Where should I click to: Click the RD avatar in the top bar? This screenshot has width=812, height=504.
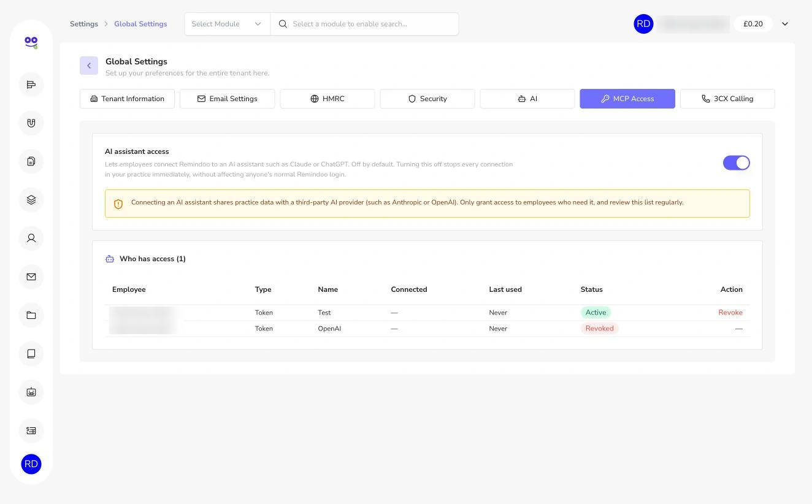click(x=643, y=24)
